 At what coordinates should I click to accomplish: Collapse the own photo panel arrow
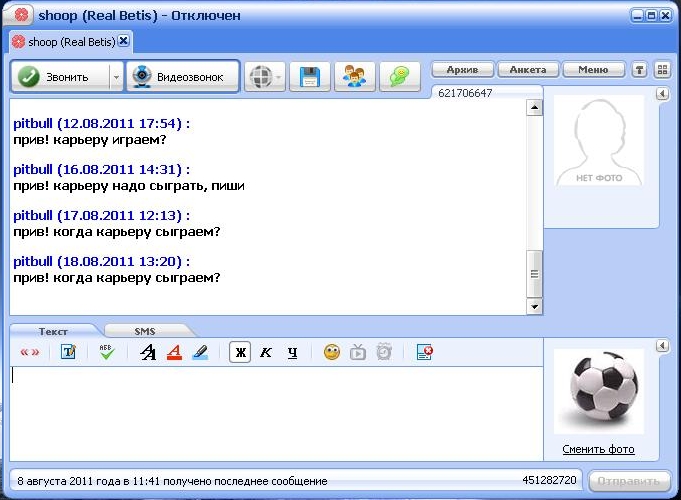pos(662,346)
